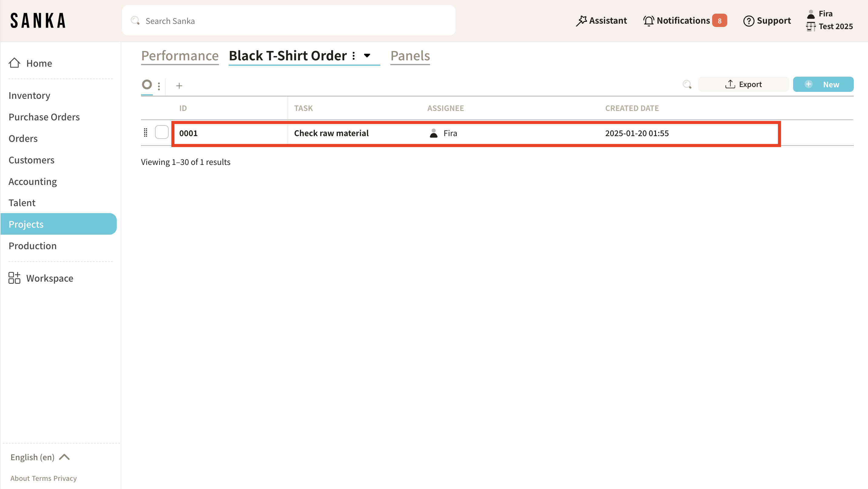Switch to the Panels tab
868x489 pixels.
(410, 55)
